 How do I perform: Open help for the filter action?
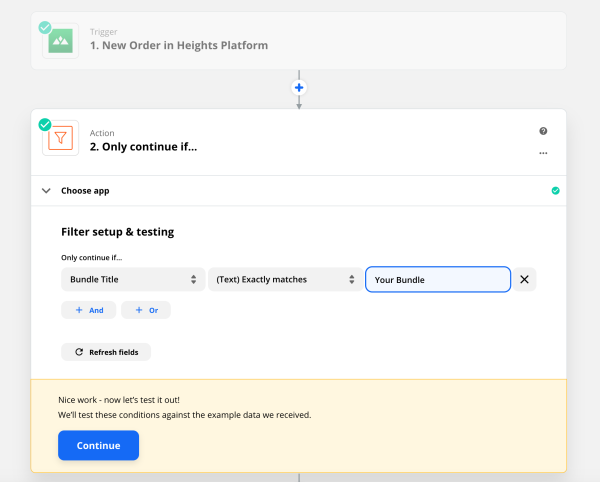(543, 131)
